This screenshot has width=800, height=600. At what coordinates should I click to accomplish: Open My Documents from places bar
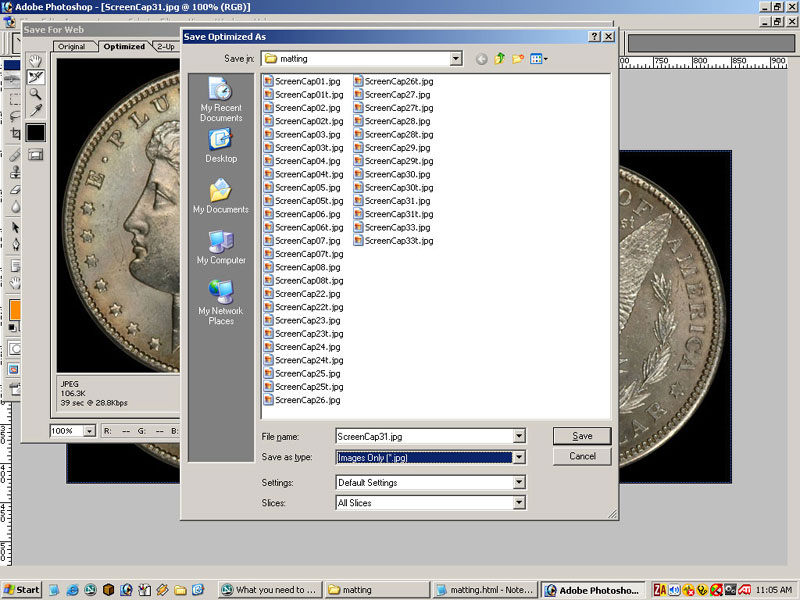221,196
